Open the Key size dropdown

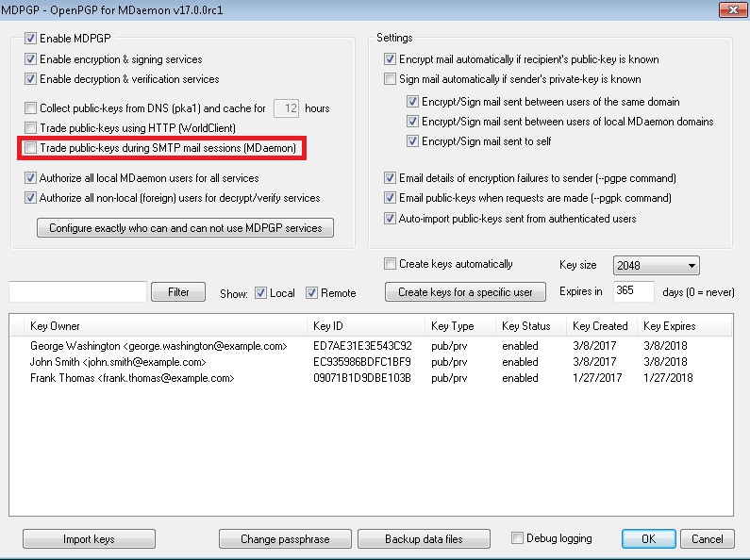657,266
